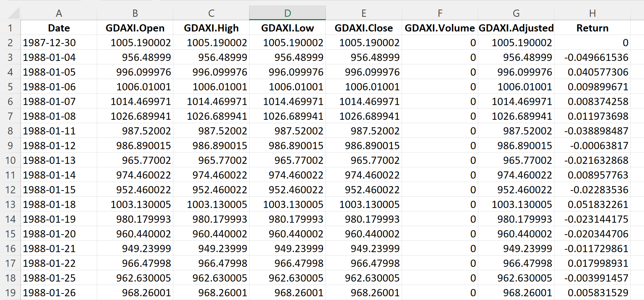Click Low value 1026.689941 in row 7
The height and width of the screenshot is (300, 644).
tap(287, 116)
